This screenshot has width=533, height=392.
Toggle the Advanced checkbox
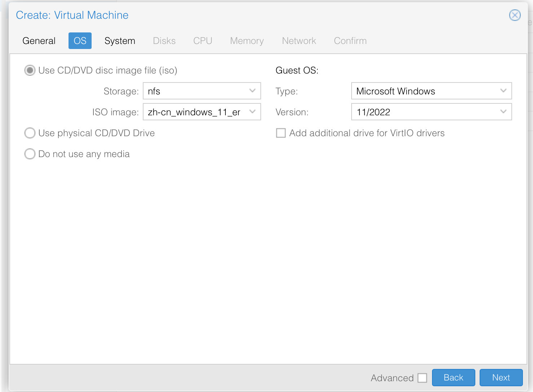(x=422, y=378)
